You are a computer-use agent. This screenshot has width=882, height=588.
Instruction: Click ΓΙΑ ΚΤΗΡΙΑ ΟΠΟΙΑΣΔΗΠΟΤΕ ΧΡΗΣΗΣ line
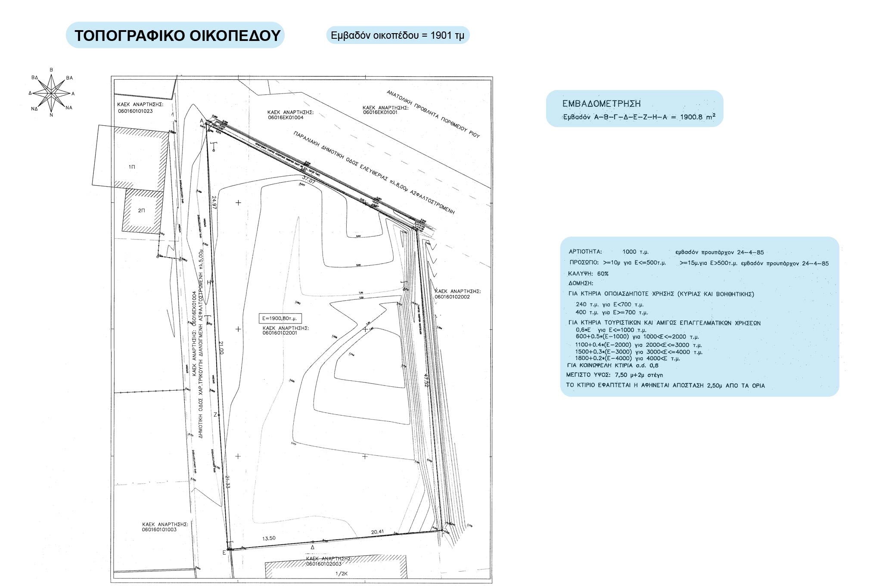661,294
